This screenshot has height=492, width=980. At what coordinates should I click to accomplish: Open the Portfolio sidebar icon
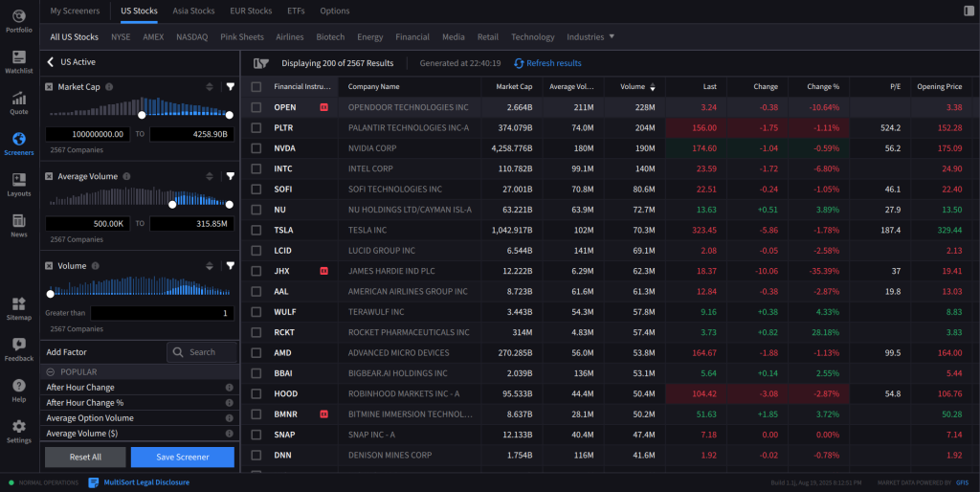(x=18, y=19)
